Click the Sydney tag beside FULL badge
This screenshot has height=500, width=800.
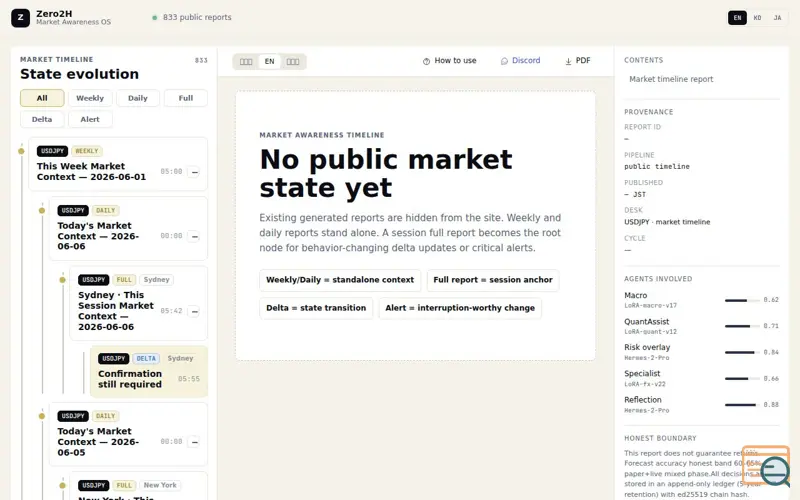(156, 280)
